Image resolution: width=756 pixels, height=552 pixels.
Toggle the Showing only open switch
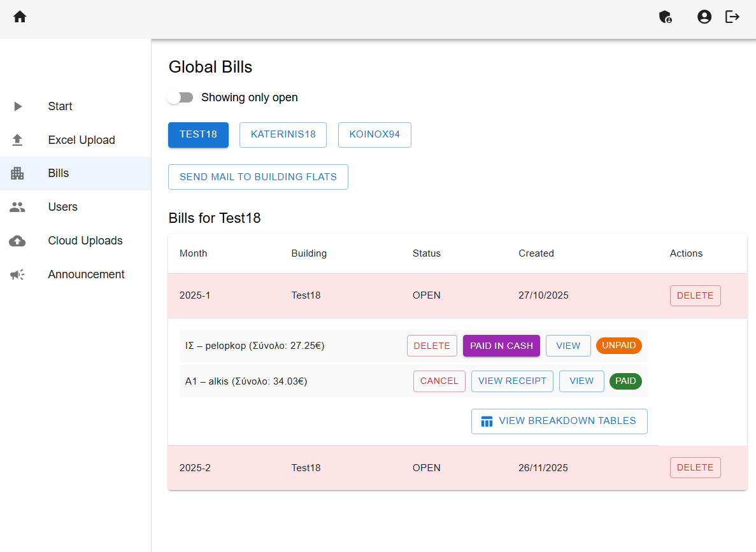click(x=181, y=97)
